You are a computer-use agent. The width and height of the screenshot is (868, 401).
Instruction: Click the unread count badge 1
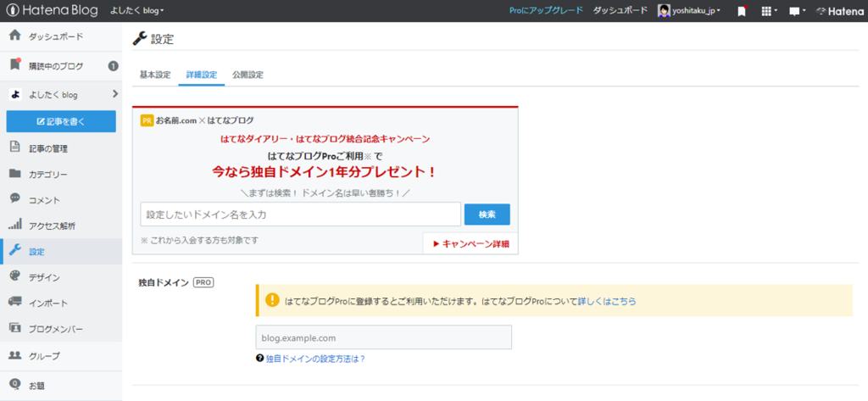tap(113, 66)
